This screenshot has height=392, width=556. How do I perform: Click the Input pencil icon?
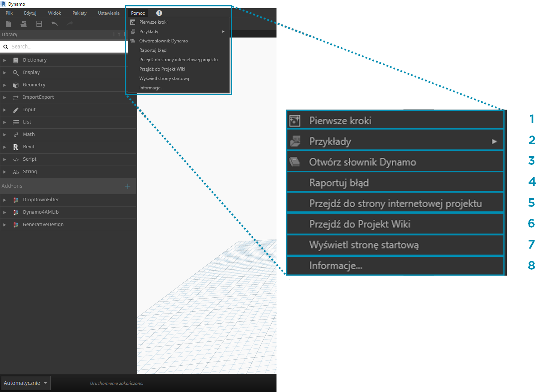[x=16, y=110]
